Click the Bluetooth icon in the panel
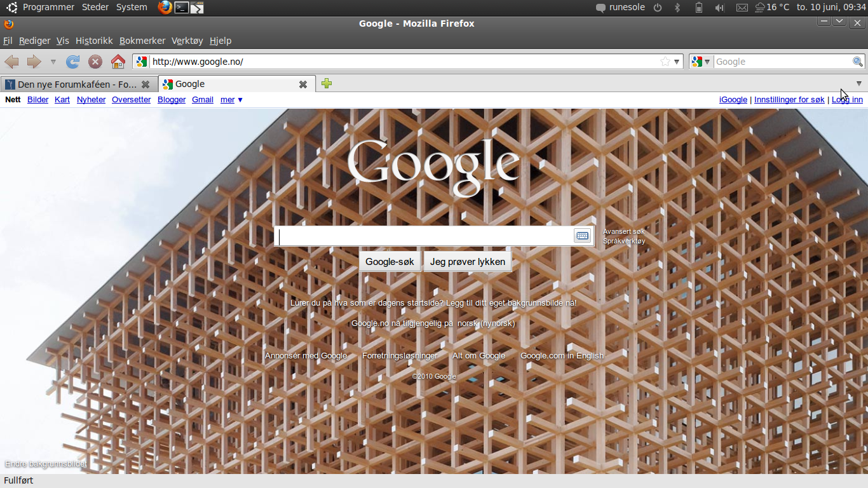This screenshot has height=488, width=868. tap(677, 8)
